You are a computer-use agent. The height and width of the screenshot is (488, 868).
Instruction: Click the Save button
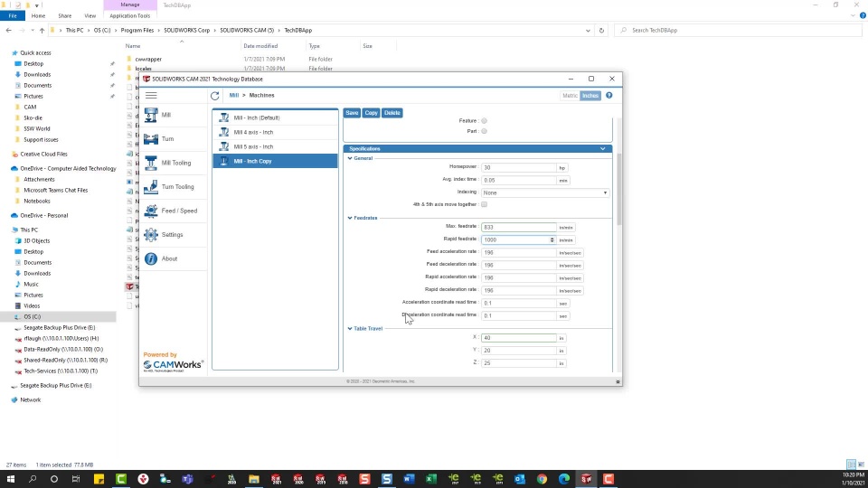click(x=352, y=113)
